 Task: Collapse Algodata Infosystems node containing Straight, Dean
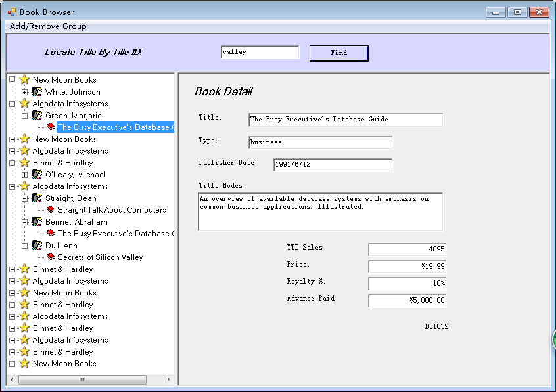coord(12,186)
